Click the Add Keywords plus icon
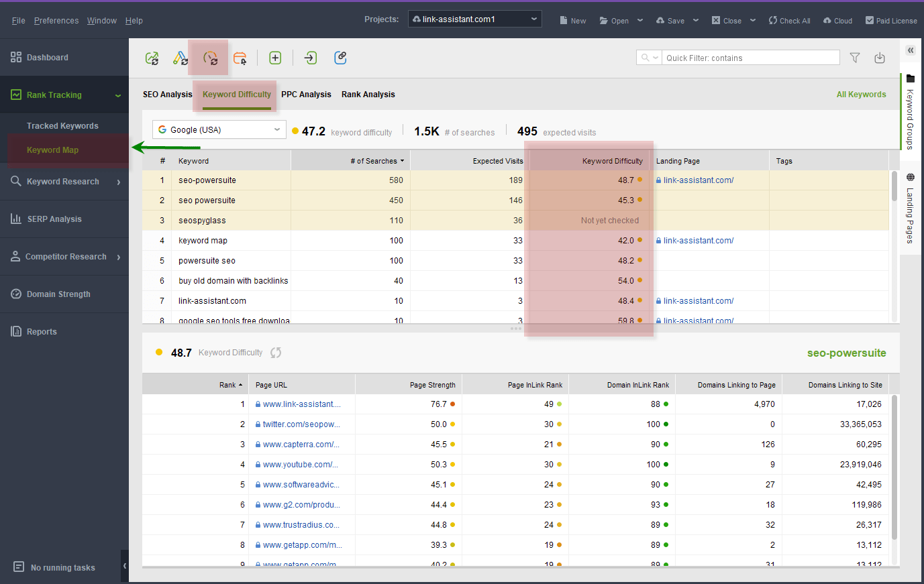This screenshot has height=584, width=924. (275, 58)
